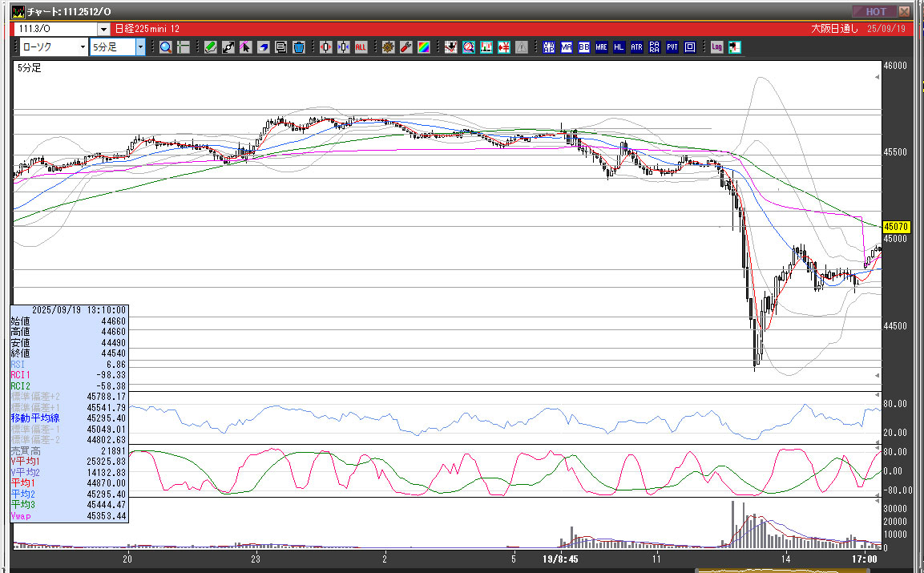This screenshot has width=924, height=573.
Task: Open the rainbow color palette icon
Action: [x=423, y=47]
